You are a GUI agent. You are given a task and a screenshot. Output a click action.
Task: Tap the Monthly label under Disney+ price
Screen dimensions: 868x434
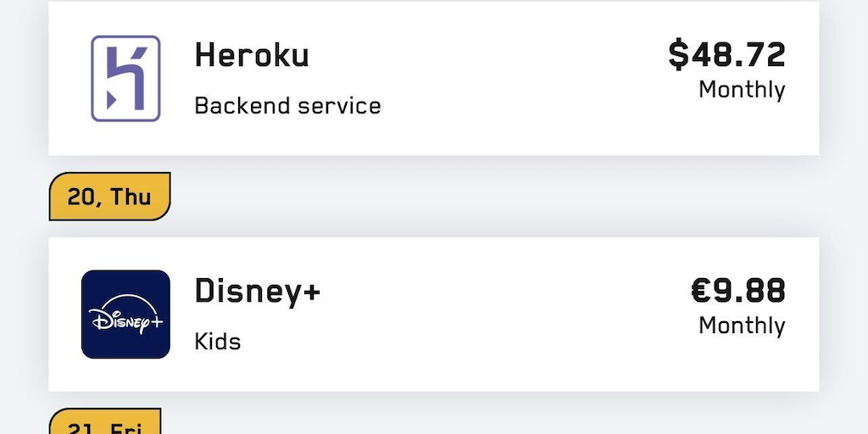point(742,325)
